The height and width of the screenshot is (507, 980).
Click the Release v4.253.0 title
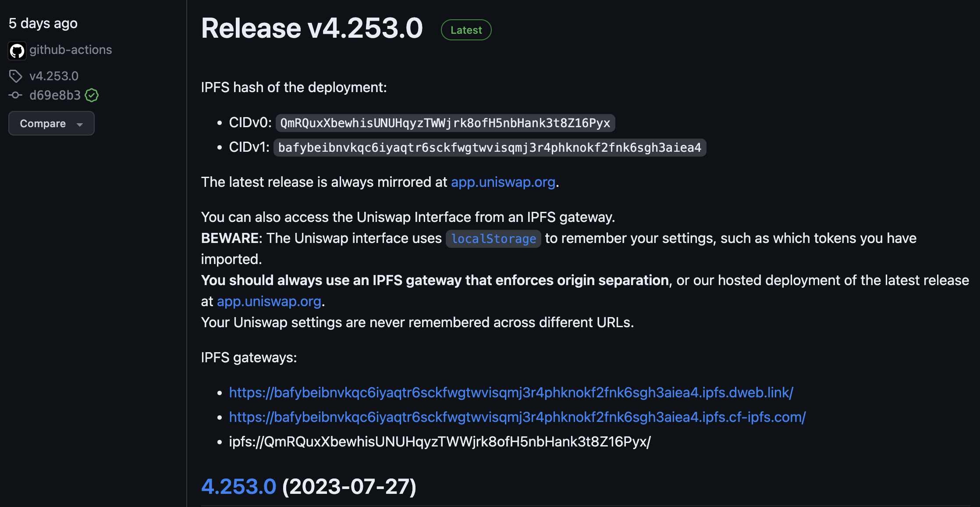312,29
